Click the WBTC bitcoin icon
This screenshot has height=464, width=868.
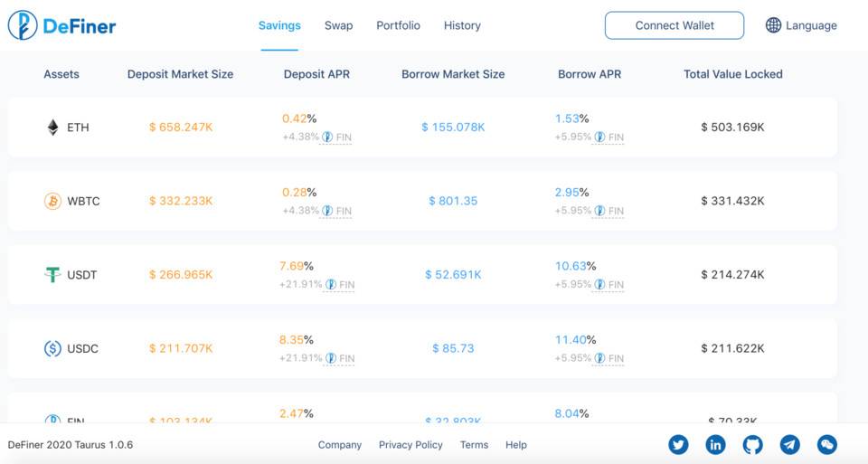coord(52,201)
